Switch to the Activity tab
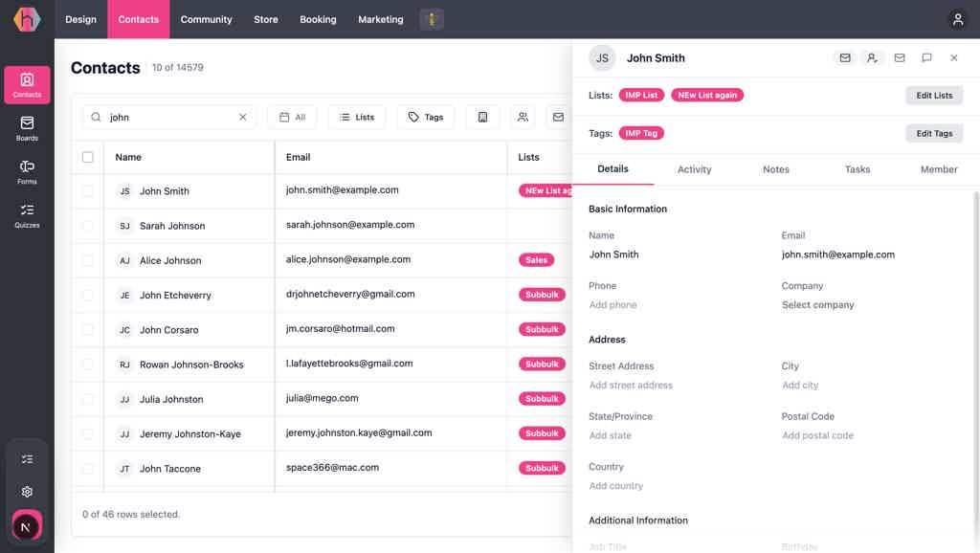Screen dimensions: 980x553 pyautogui.click(x=695, y=169)
